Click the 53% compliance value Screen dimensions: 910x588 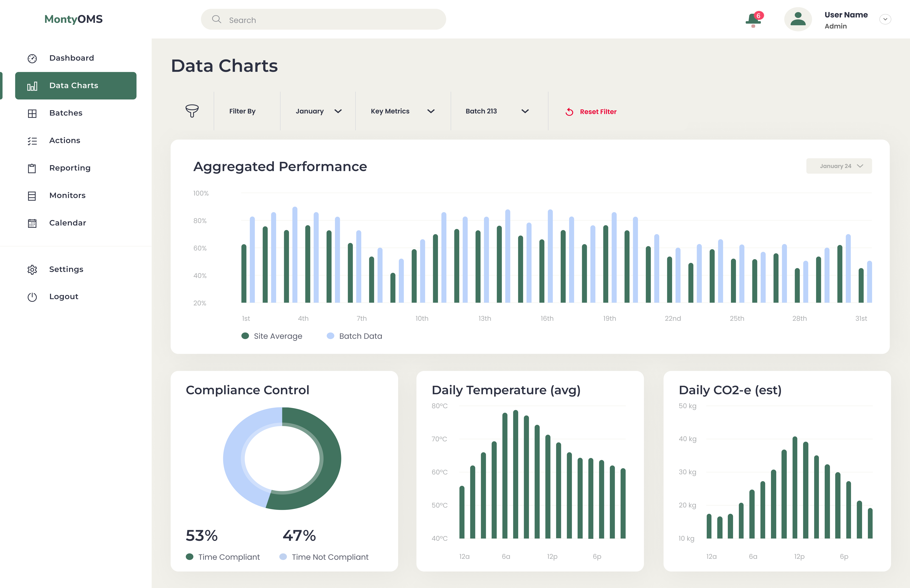[x=202, y=536]
